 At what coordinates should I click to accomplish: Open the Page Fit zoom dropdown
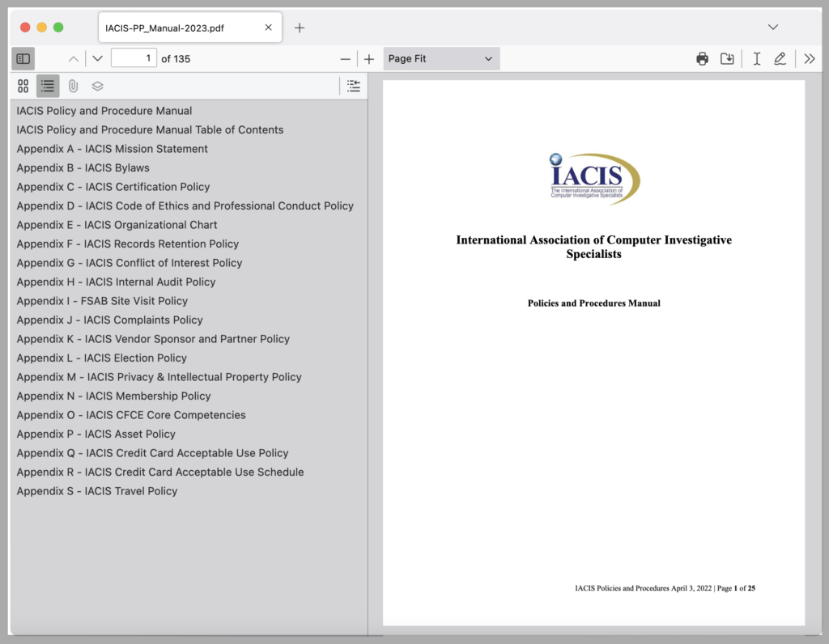point(441,59)
